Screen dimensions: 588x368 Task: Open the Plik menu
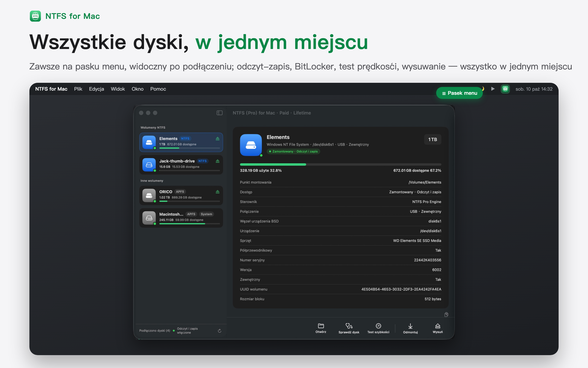(78, 89)
